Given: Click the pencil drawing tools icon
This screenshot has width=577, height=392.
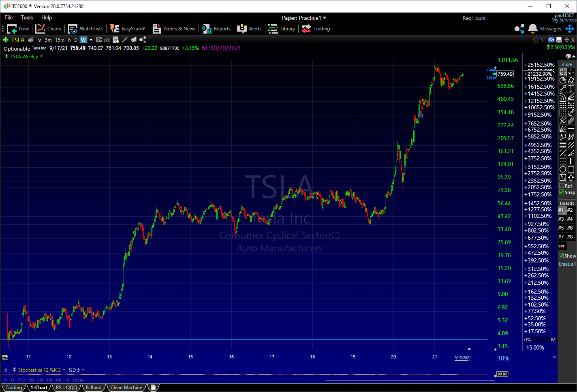Looking at the screenshot, I should point(125,40).
